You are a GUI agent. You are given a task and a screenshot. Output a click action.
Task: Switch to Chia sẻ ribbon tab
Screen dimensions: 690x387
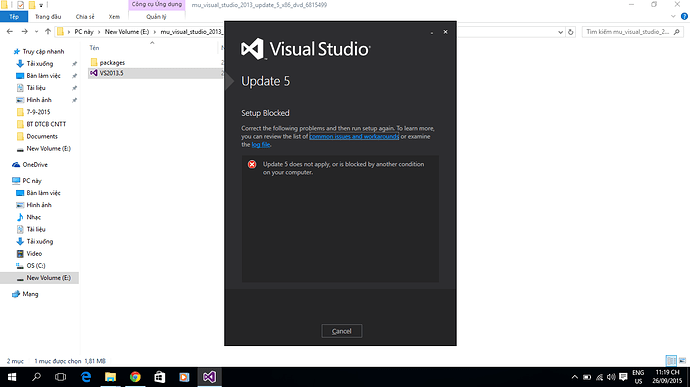(85, 17)
